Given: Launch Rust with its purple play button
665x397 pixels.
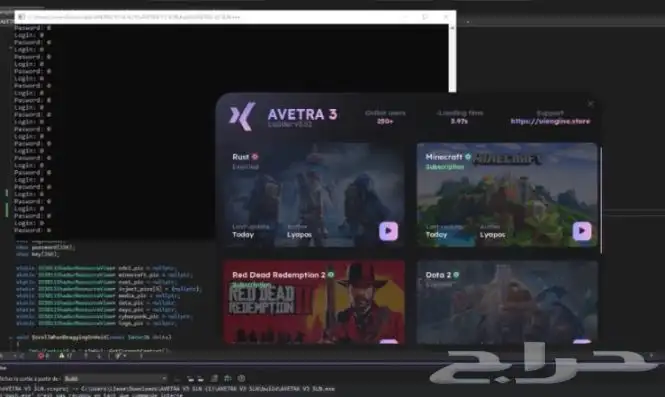Looking at the screenshot, I should tap(388, 231).
